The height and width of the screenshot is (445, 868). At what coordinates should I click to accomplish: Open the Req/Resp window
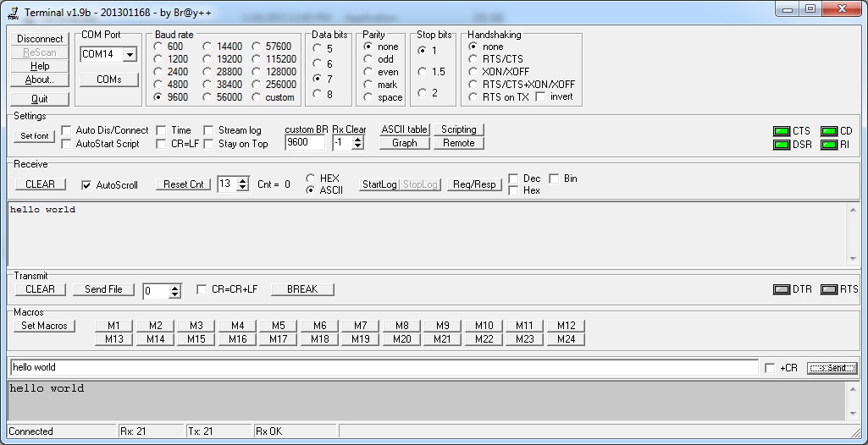click(x=474, y=184)
